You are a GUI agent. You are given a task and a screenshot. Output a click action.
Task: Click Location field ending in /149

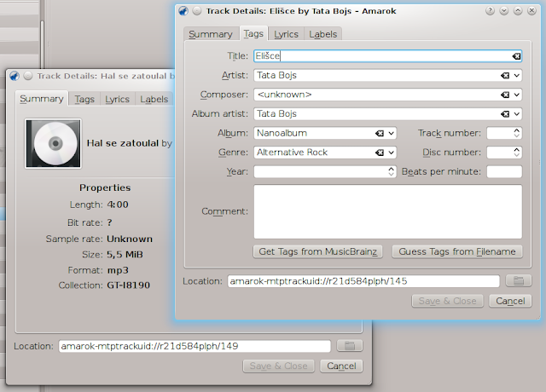pyautogui.click(x=195, y=346)
